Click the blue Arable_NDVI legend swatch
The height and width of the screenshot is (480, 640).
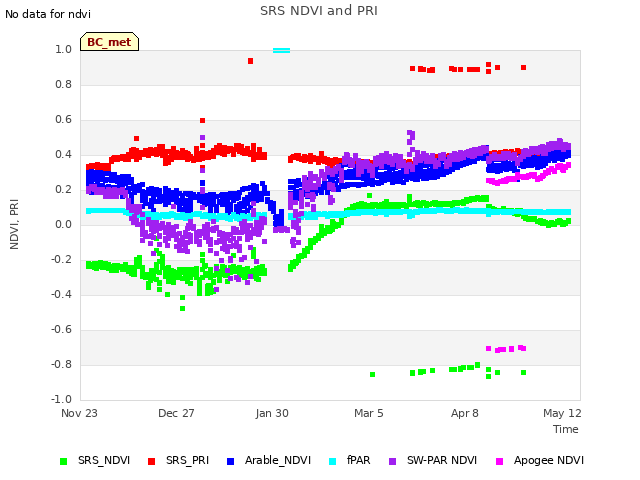[x=230, y=461]
